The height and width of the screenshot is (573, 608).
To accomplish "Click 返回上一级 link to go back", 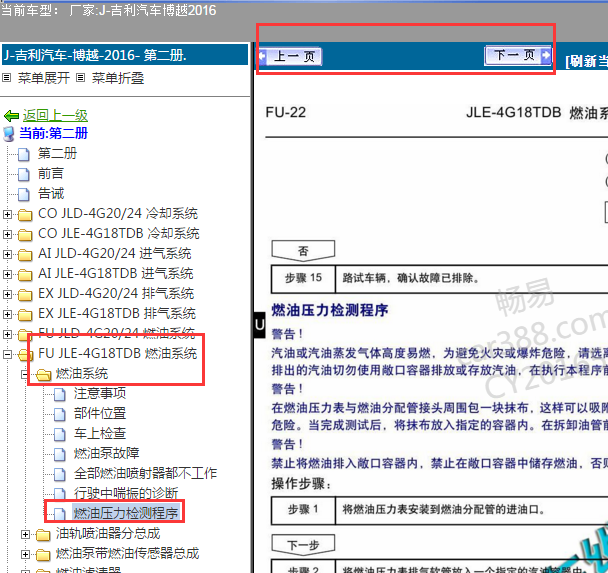I will click(55, 115).
